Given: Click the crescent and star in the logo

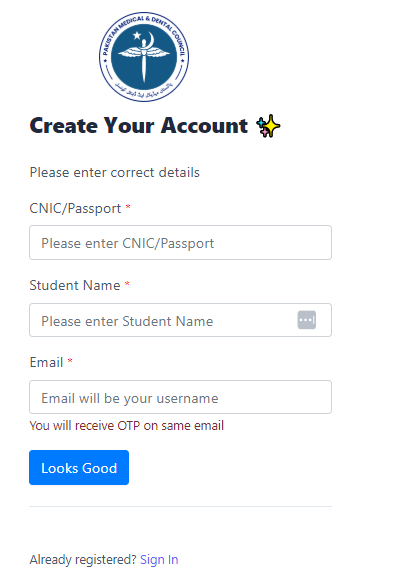Looking at the screenshot, I should (x=144, y=38).
